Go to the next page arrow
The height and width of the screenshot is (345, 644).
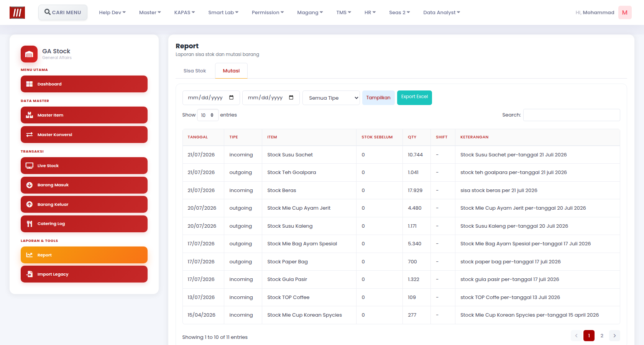click(614, 336)
